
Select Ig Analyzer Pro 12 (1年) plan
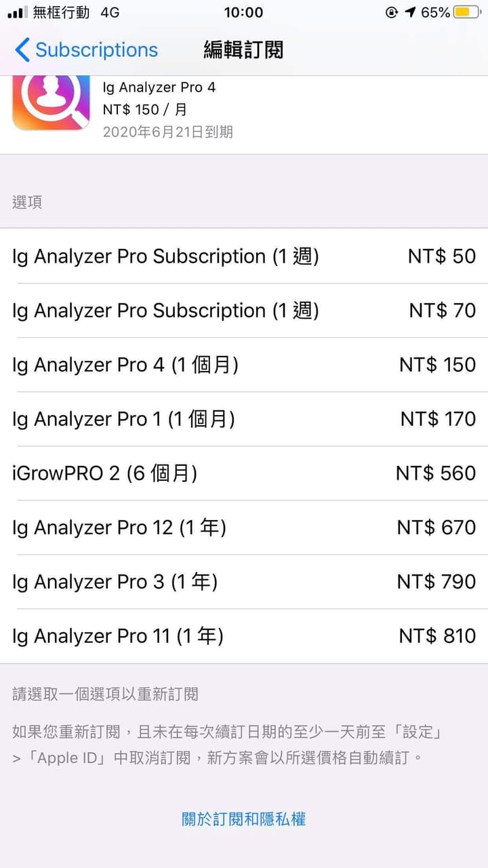point(244,528)
